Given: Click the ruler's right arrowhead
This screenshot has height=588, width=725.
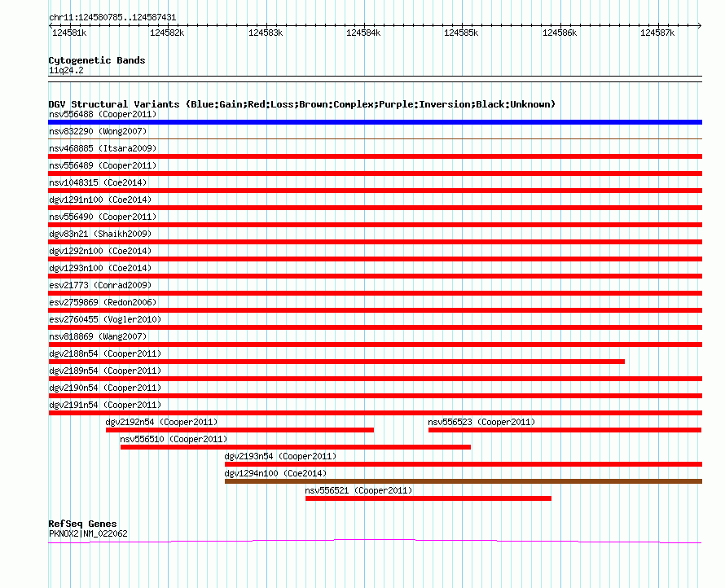Looking at the screenshot, I should [x=700, y=25].
